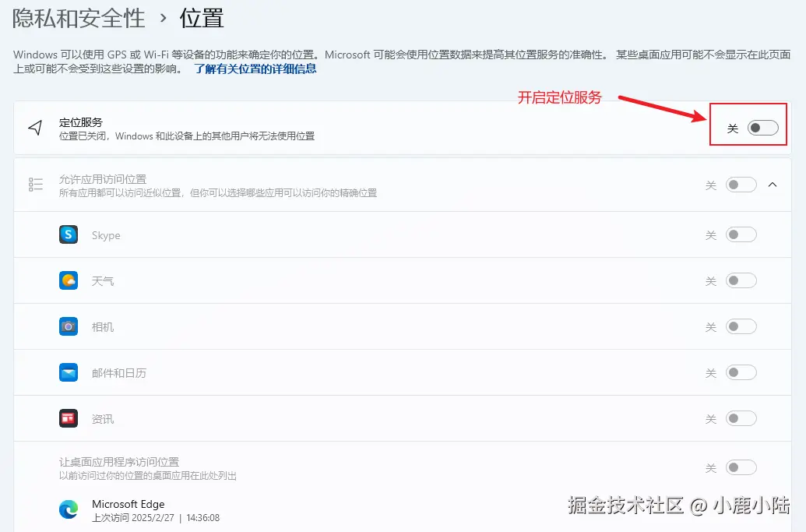Collapse the 允许应用访问位置 section

click(773, 185)
